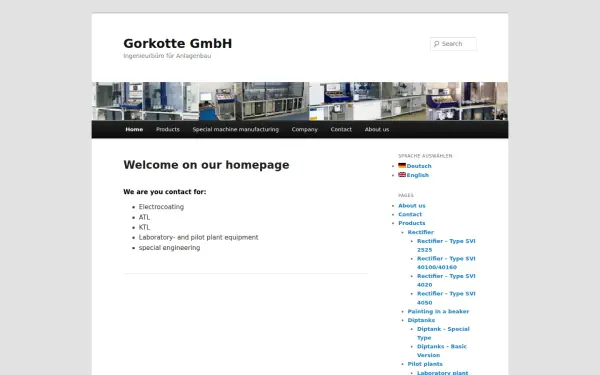Open Diptanks – Basic Version link
600x375 pixels.
(442, 351)
